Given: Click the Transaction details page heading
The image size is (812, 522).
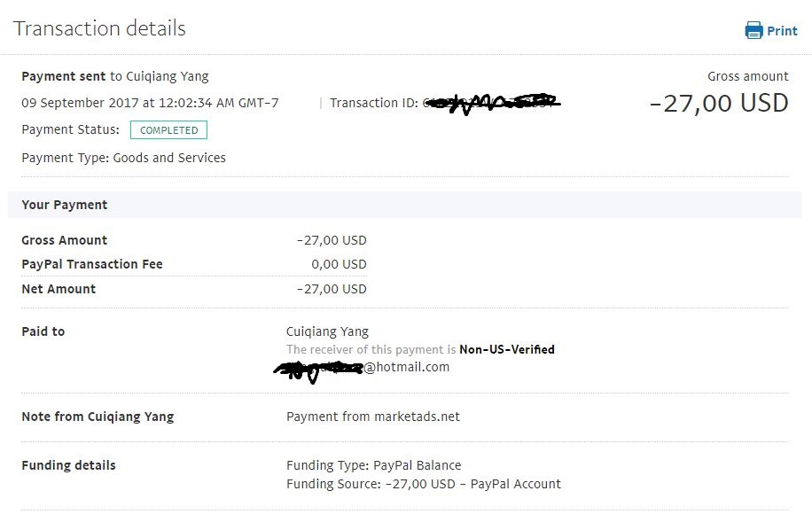Looking at the screenshot, I should [99, 28].
